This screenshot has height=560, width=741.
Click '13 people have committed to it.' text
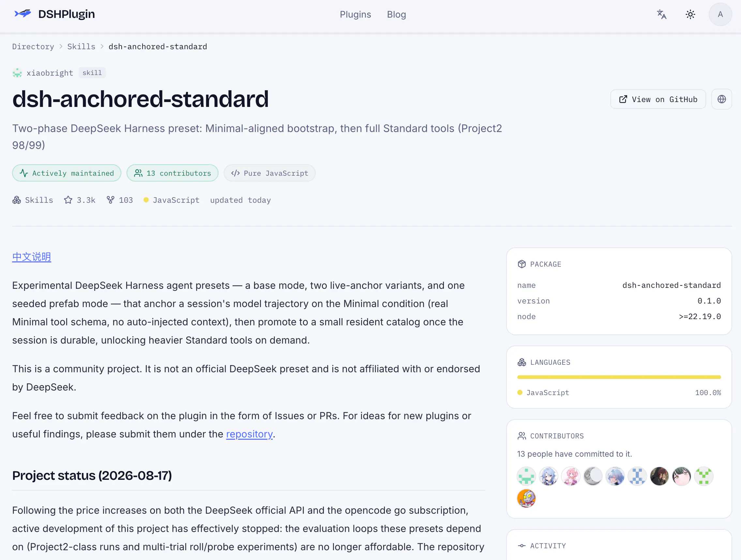[x=575, y=454]
